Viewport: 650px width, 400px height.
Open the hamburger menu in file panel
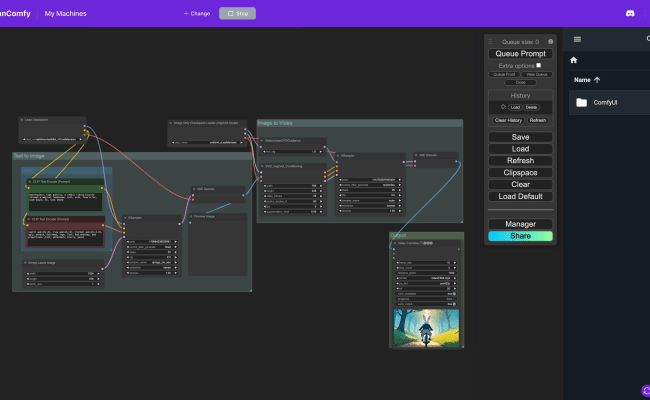577,39
